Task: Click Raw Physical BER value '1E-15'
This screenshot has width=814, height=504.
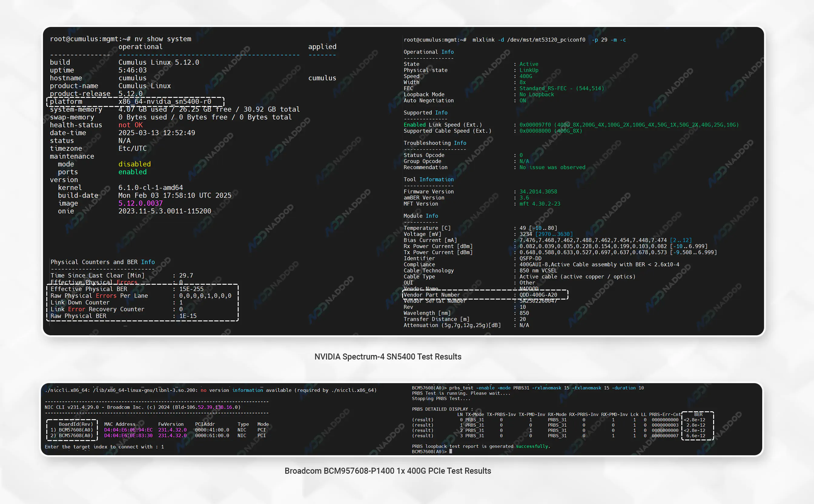Action: (x=188, y=316)
